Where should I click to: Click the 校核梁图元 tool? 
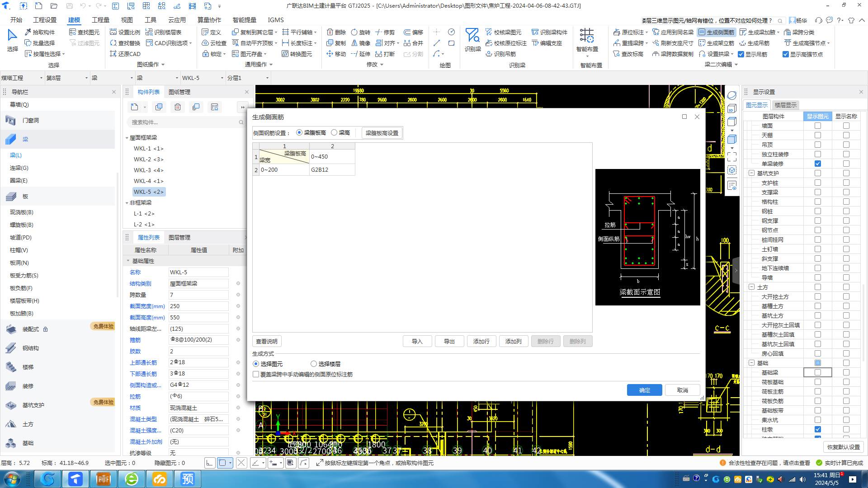(503, 32)
